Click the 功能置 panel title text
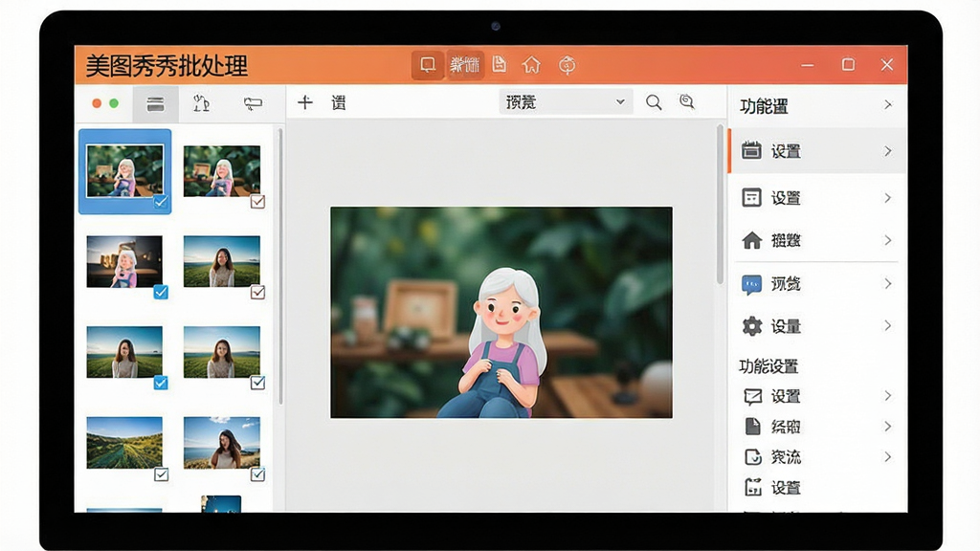This screenshot has width=980, height=551. coord(764,106)
